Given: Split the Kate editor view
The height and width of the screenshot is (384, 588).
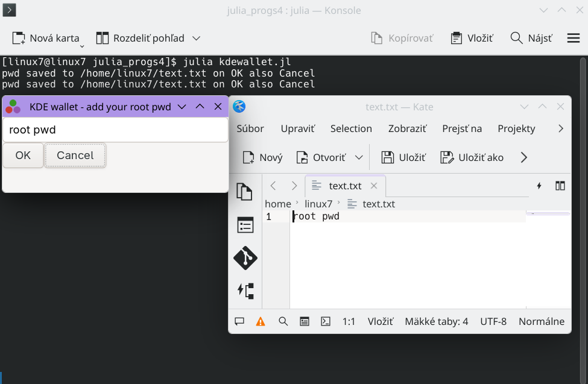Looking at the screenshot, I should click(x=560, y=186).
